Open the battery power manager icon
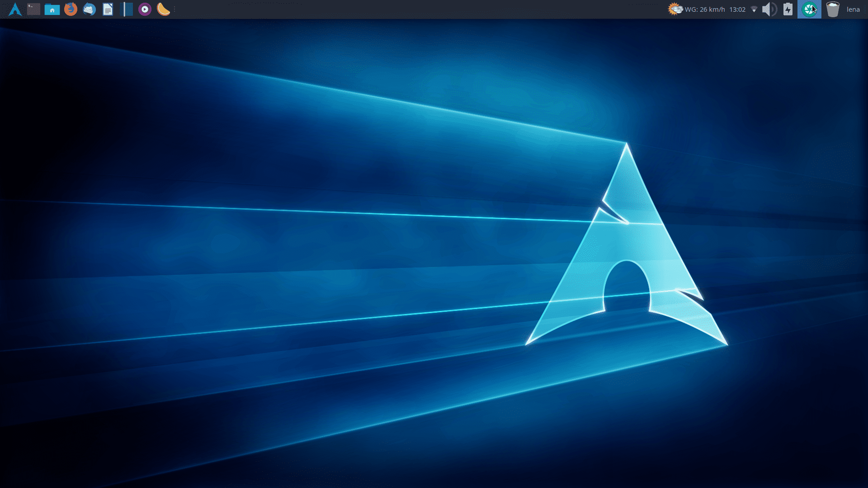 (788, 9)
